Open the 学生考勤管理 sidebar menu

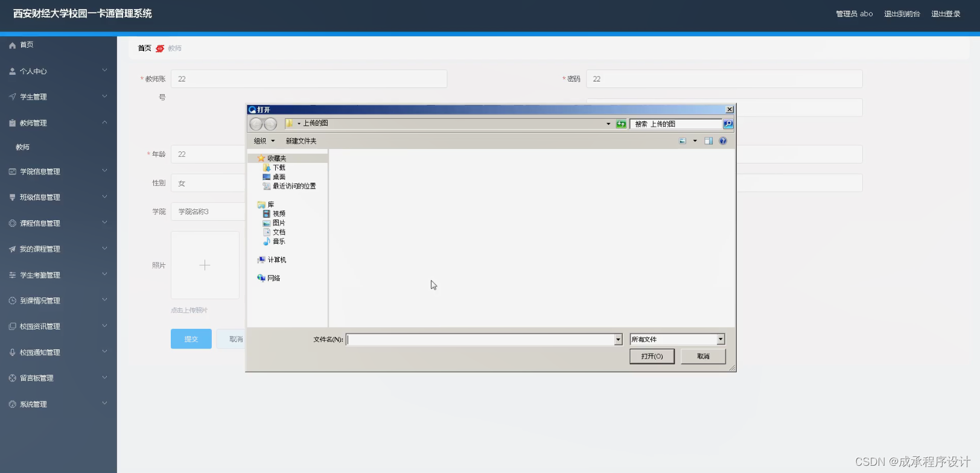click(x=59, y=275)
